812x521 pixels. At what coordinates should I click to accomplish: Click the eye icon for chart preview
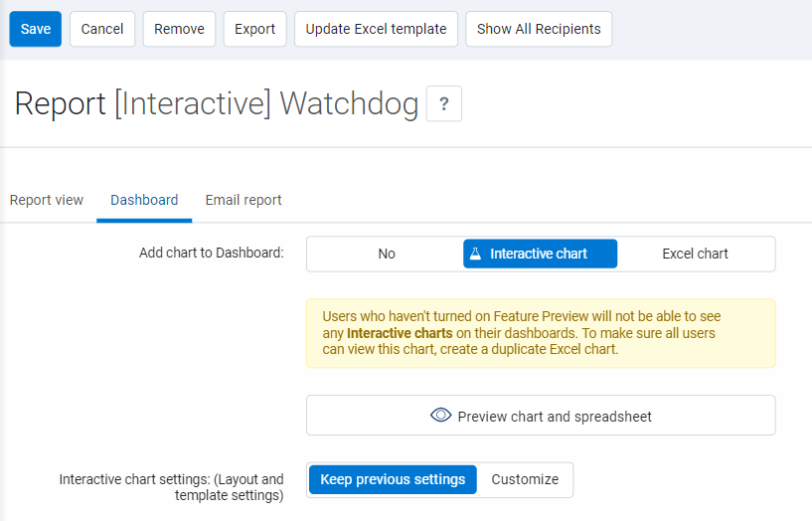(440, 416)
